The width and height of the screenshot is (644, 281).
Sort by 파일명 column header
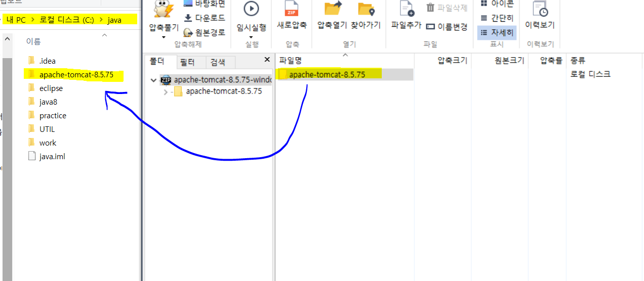[345, 60]
